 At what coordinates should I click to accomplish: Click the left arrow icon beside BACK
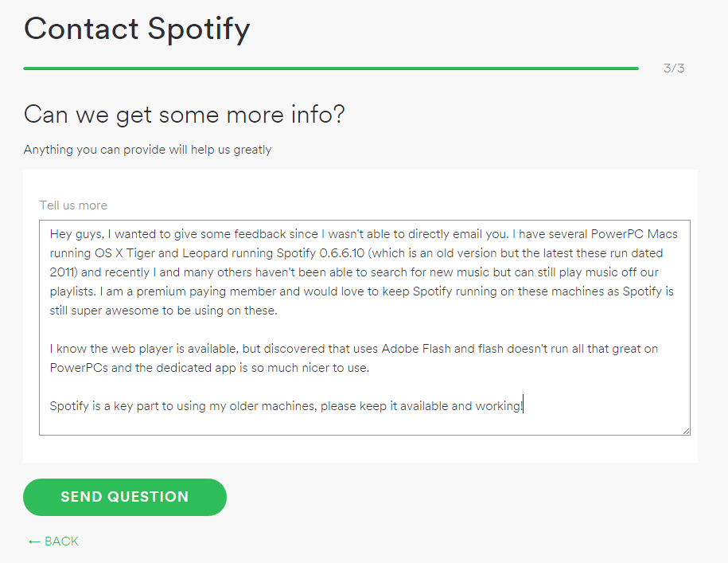[x=34, y=541]
